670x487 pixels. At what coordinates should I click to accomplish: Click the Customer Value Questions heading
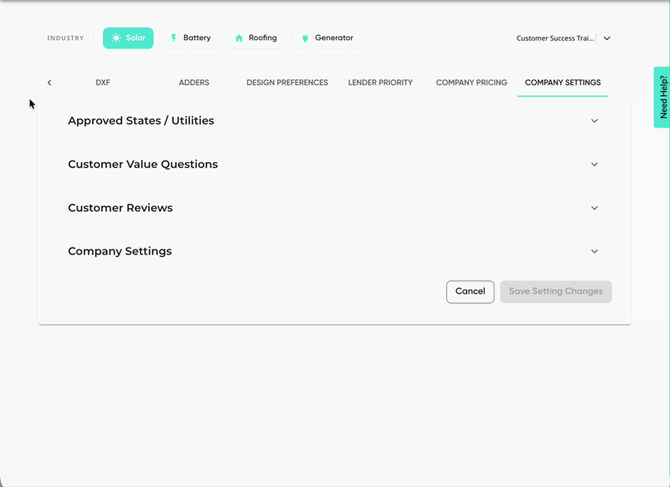143,164
